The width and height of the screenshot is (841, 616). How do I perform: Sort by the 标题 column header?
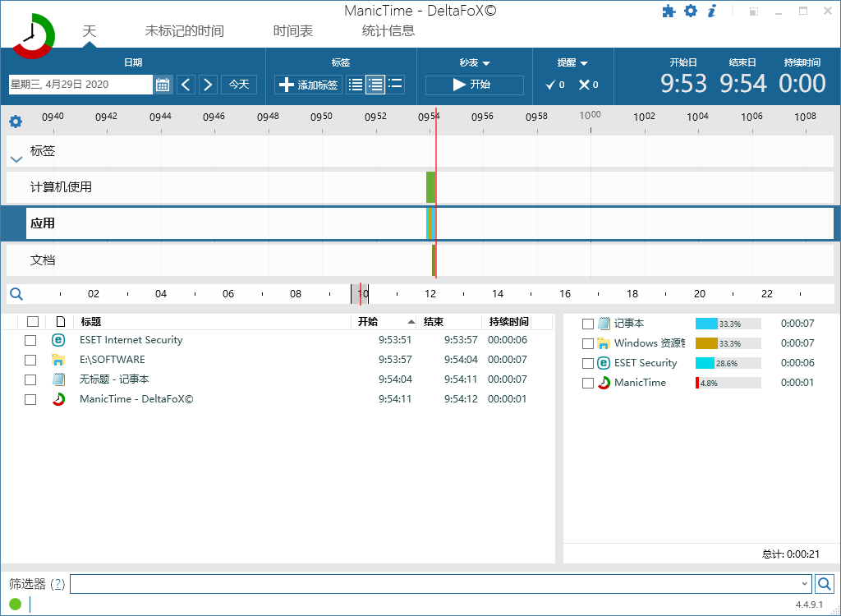212,321
